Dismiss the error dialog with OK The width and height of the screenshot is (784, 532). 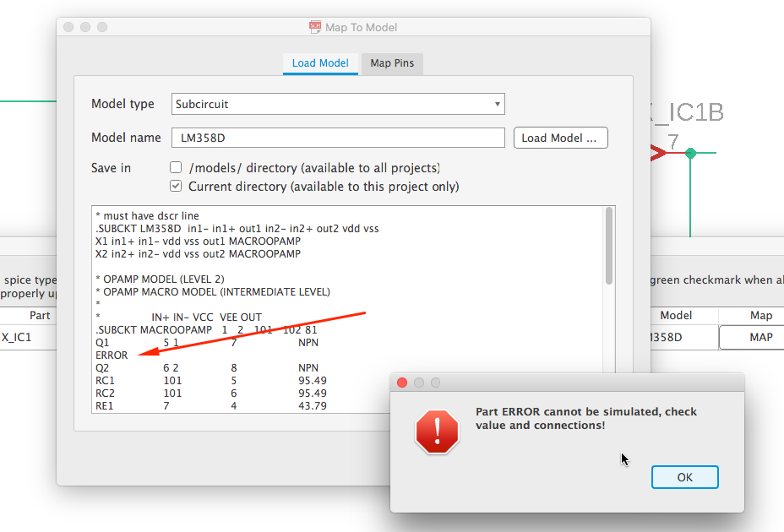coord(685,477)
